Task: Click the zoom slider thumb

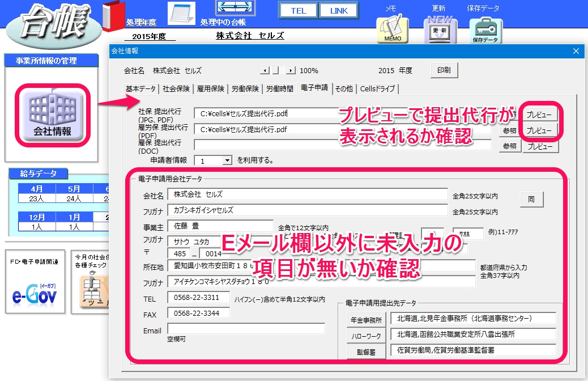Action: [276, 70]
